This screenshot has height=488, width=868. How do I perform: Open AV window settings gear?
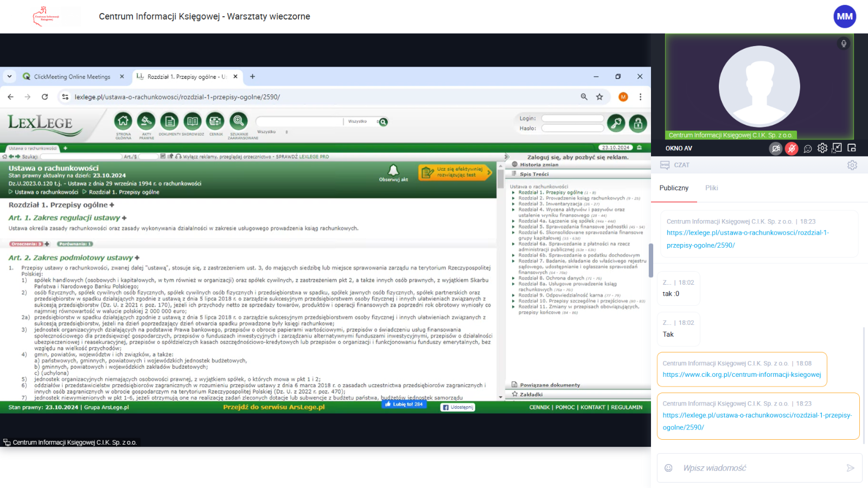pos(822,148)
